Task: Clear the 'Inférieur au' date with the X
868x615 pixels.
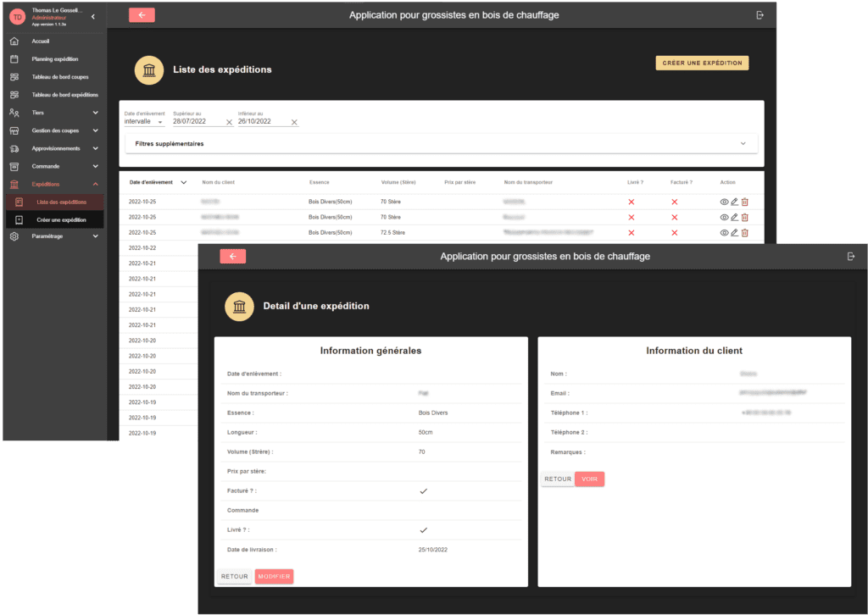Action: tap(294, 122)
